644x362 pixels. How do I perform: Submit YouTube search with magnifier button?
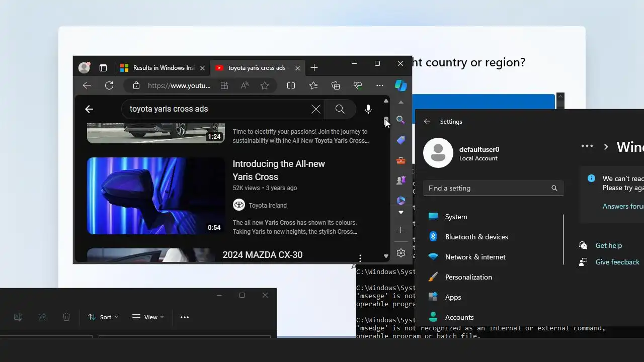[340, 109]
